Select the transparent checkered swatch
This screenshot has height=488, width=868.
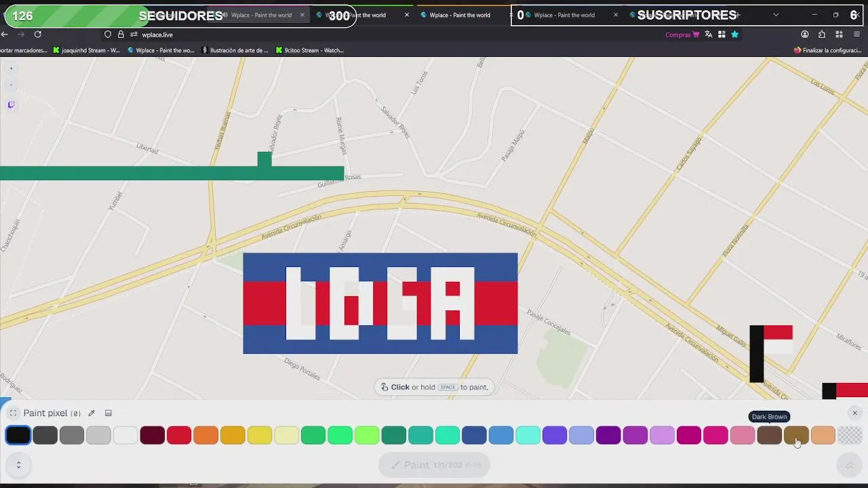tap(850, 435)
